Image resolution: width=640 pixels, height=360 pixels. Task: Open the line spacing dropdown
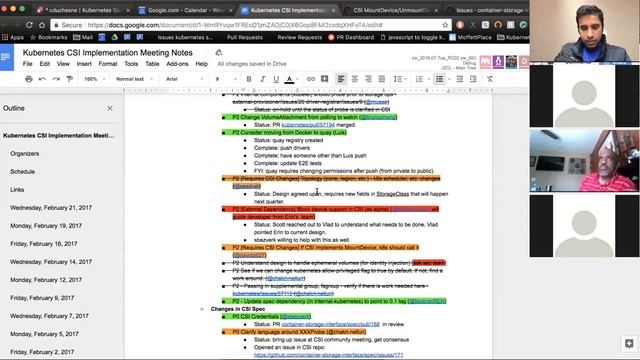pyautogui.click(x=399, y=79)
